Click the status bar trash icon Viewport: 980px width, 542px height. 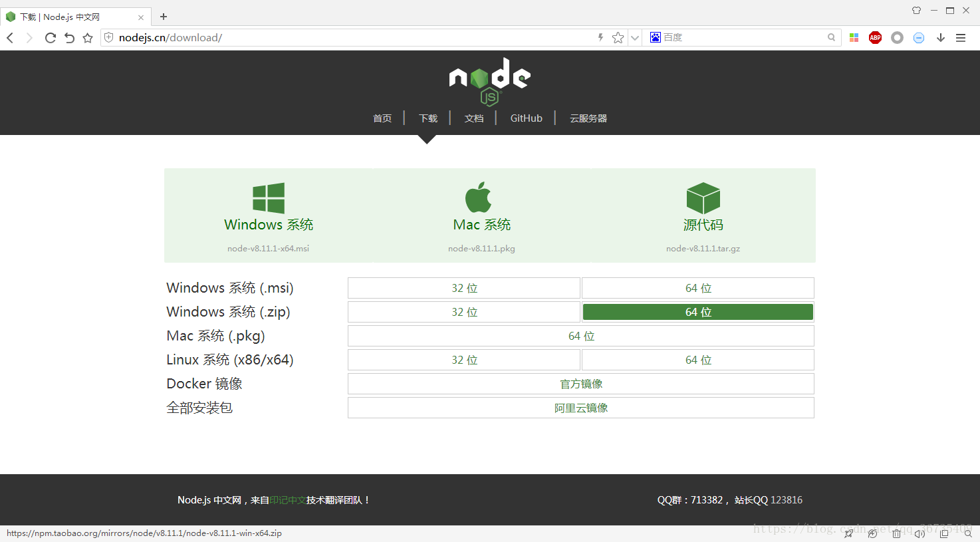[896, 533]
